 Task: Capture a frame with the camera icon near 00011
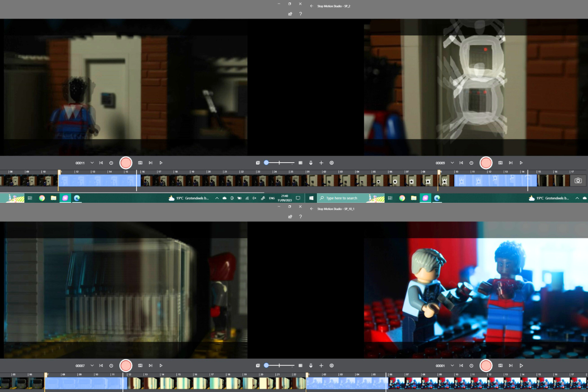pos(140,163)
